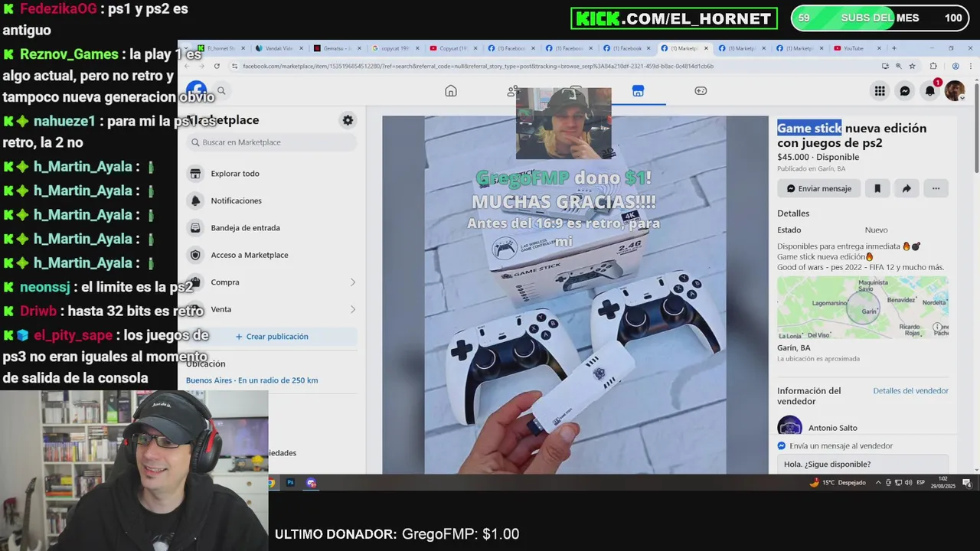Click the Crear publicación button

(272, 337)
